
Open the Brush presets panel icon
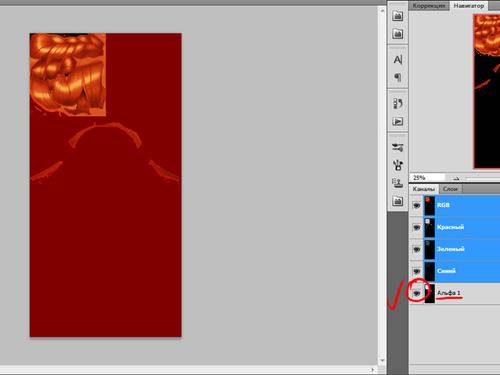click(x=398, y=147)
